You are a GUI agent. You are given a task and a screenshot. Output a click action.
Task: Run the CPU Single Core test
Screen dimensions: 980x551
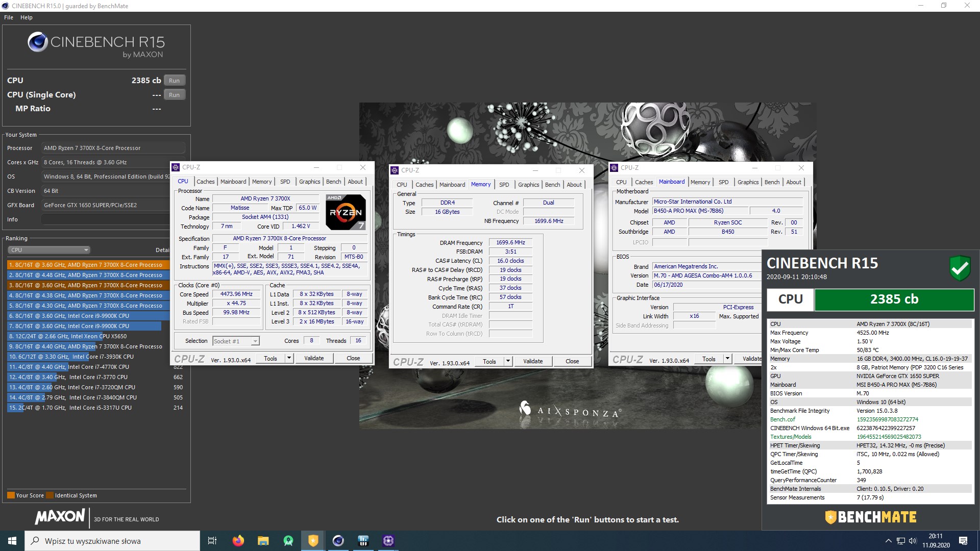point(175,95)
